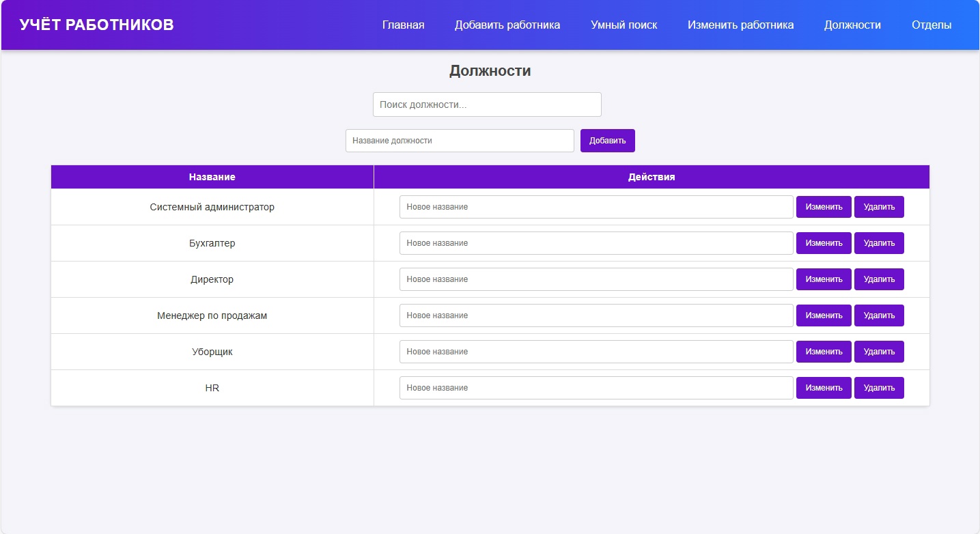Click Удалить in the HR row
This screenshot has height=534, width=980.
(879, 388)
